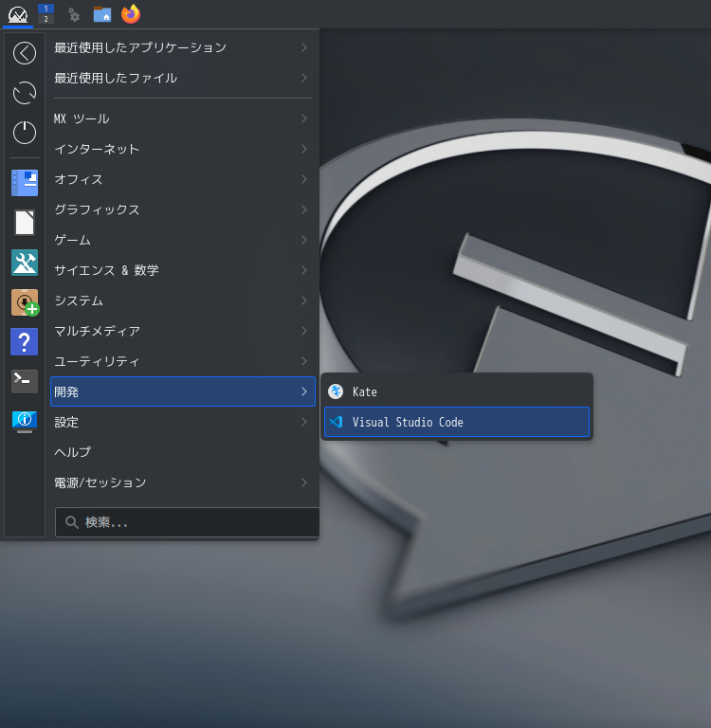Click the arrow beside サイエンス & 数学
711x728 pixels.
(304, 270)
